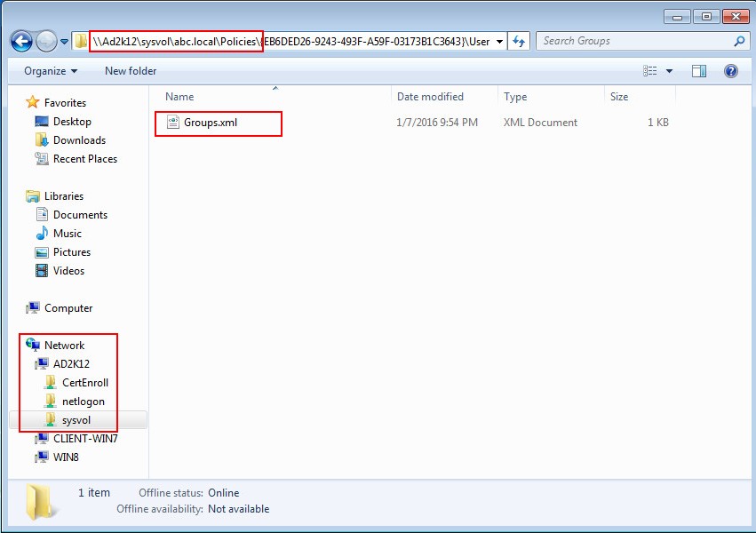Click the New folder button
The image size is (756, 533).
tap(131, 71)
